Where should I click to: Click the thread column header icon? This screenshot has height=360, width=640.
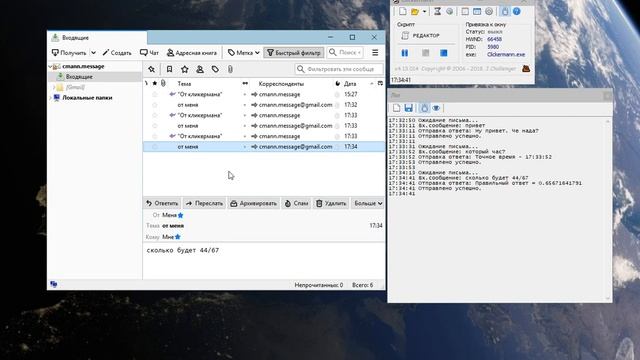tap(146, 83)
